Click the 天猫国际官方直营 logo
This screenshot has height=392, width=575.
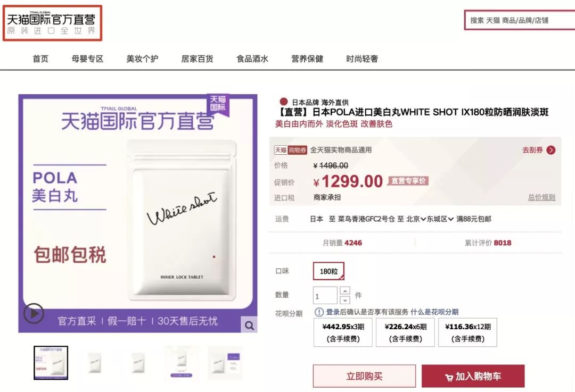52,23
